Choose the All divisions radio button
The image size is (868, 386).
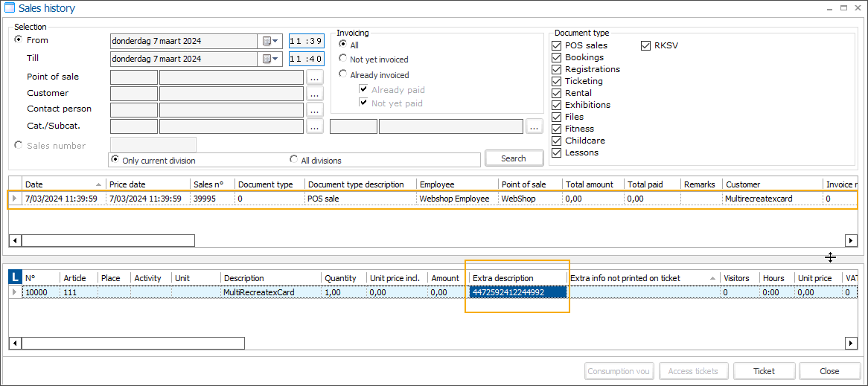pyautogui.click(x=294, y=160)
